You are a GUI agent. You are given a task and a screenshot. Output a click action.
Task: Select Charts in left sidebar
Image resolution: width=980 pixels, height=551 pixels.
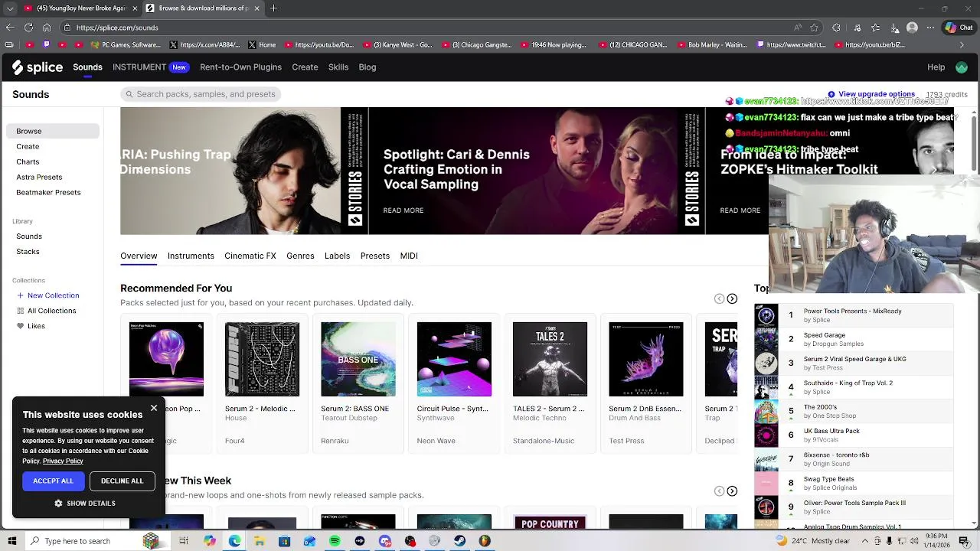(x=28, y=162)
